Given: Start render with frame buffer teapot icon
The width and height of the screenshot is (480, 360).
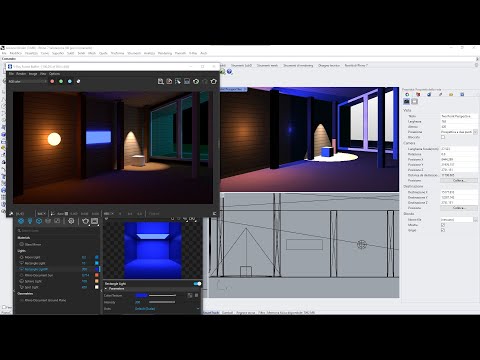Looking at the screenshot, I should (213, 81).
